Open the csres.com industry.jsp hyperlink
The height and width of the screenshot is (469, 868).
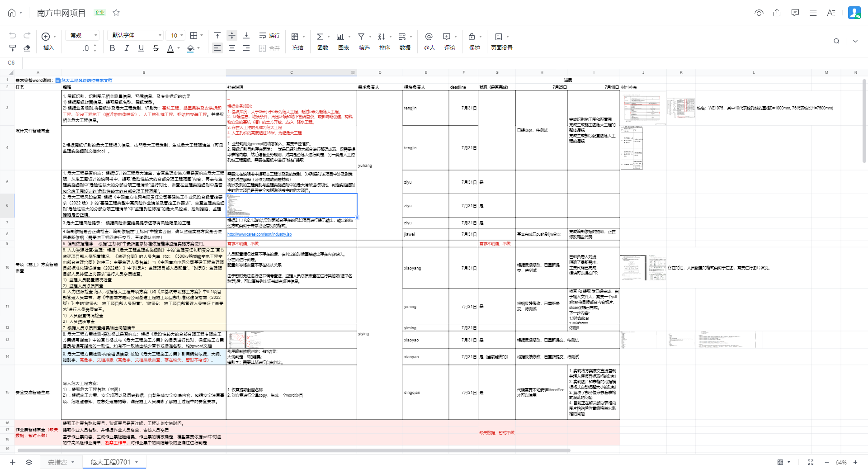(x=259, y=234)
